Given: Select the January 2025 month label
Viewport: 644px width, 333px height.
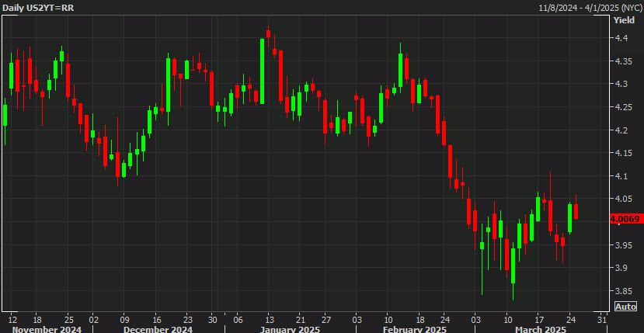Looking at the screenshot, I should 290,329.
